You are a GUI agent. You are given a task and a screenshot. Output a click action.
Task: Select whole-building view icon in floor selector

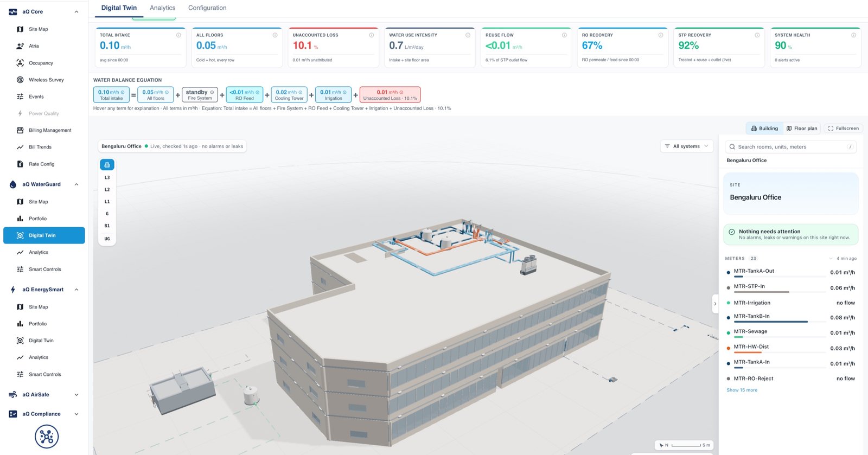[x=107, y=165]
